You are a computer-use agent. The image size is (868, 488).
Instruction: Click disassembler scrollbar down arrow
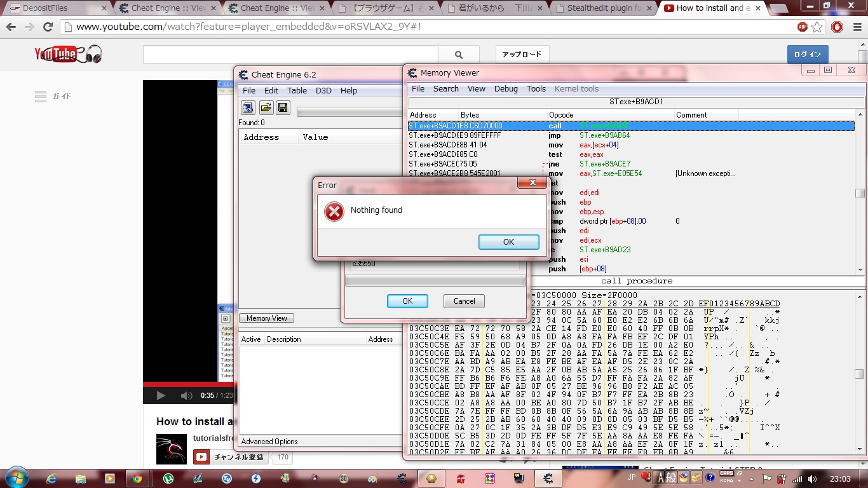[x=860, y=269]
